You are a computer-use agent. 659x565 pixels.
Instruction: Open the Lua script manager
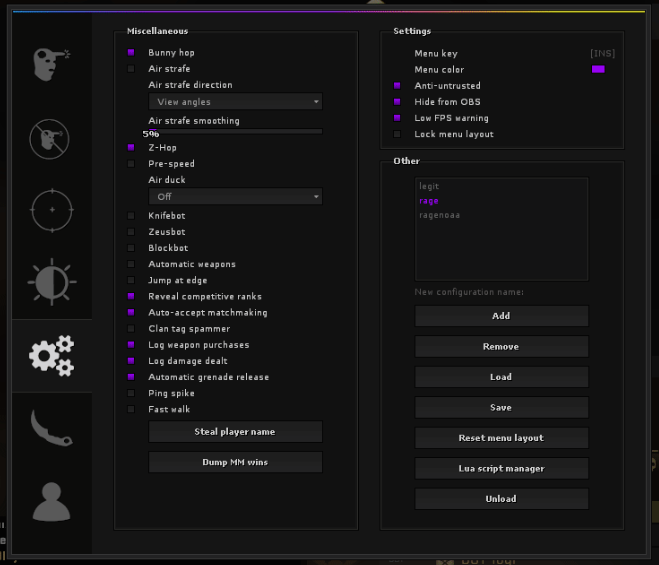pos(501,468)
